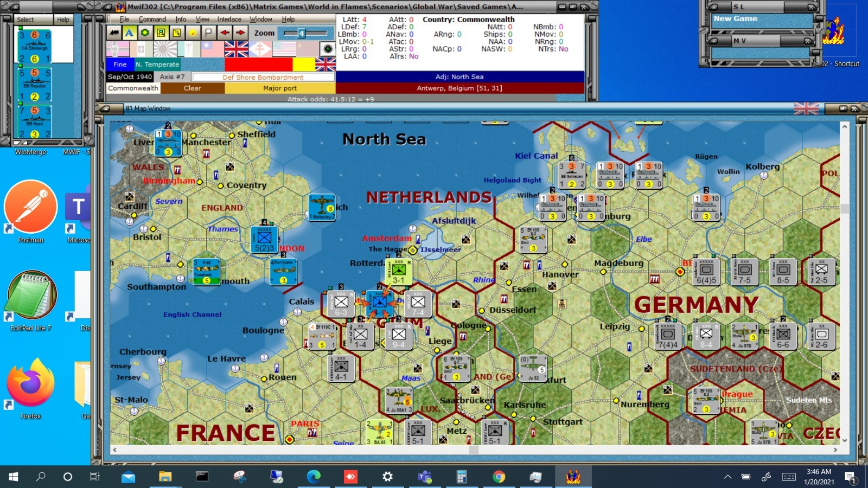Select the Japanese rising sun flag

165,49
